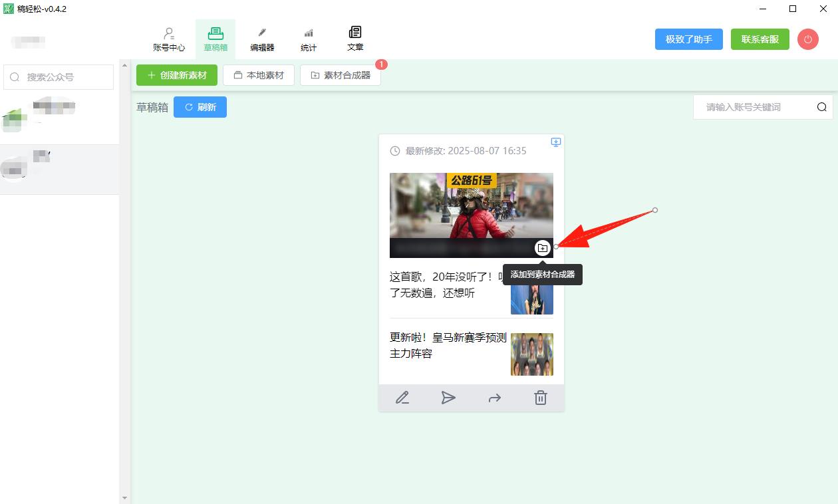The width and height of the screenshot is (838, 504).
Task: Click the search magnifier in keyword field
Action: (x=822, y=107)
